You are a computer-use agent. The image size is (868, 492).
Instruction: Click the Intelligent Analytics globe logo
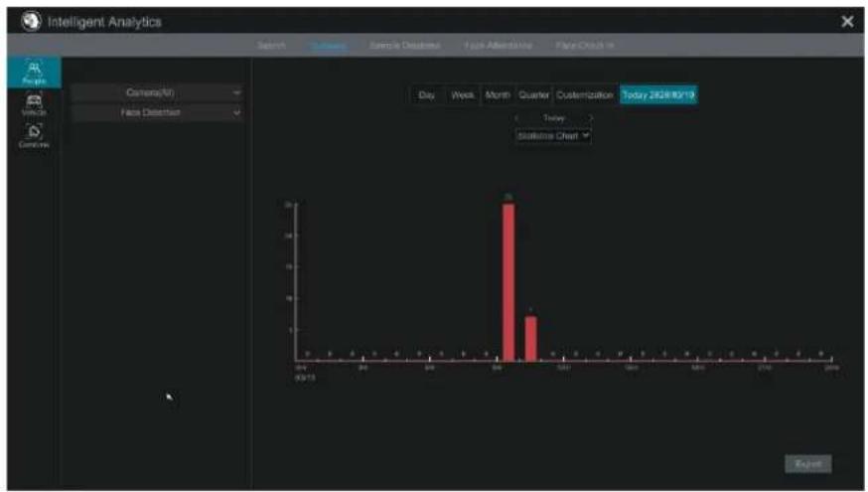(x=31, y=21)
